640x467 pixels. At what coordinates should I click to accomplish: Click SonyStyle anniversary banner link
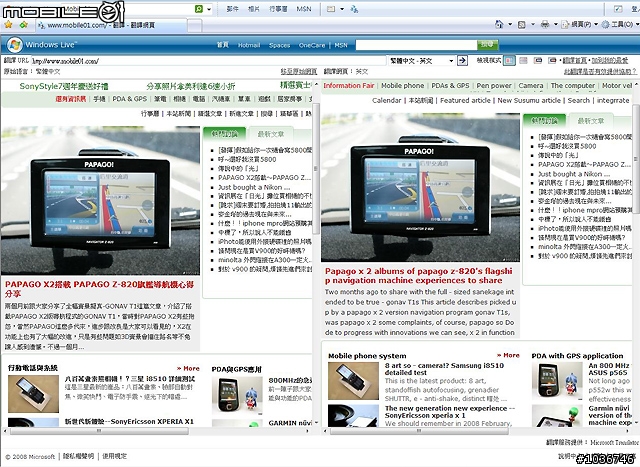pos(64,86)
